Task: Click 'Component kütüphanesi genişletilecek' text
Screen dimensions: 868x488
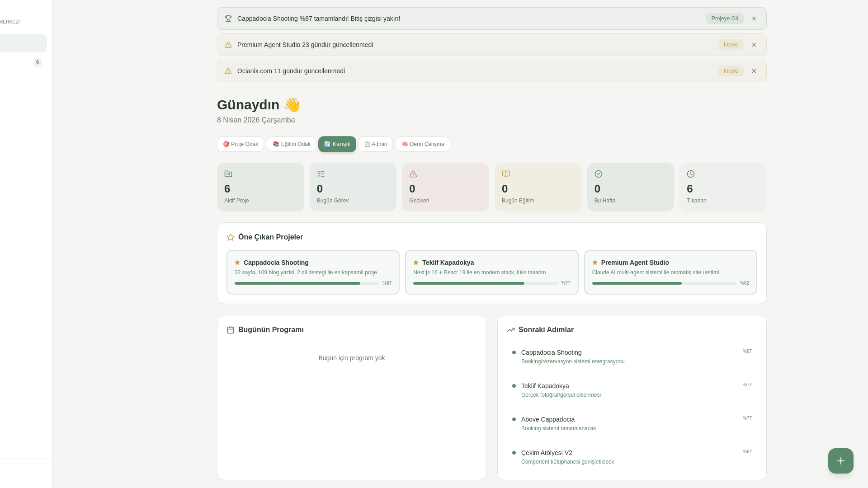Action: coord(567,462)
